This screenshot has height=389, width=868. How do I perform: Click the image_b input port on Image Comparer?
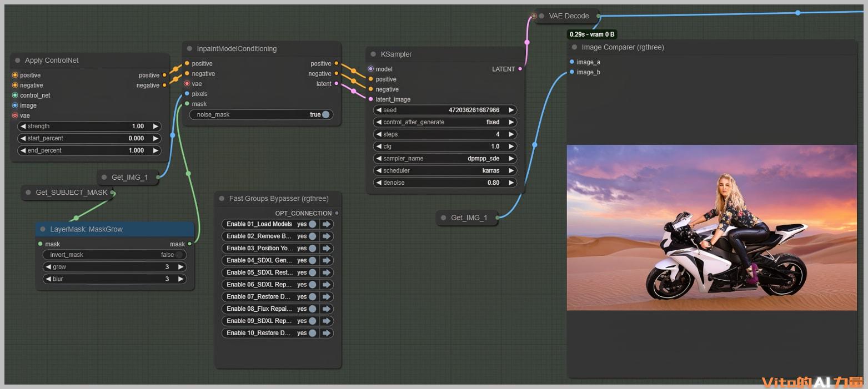click(572, 72)
